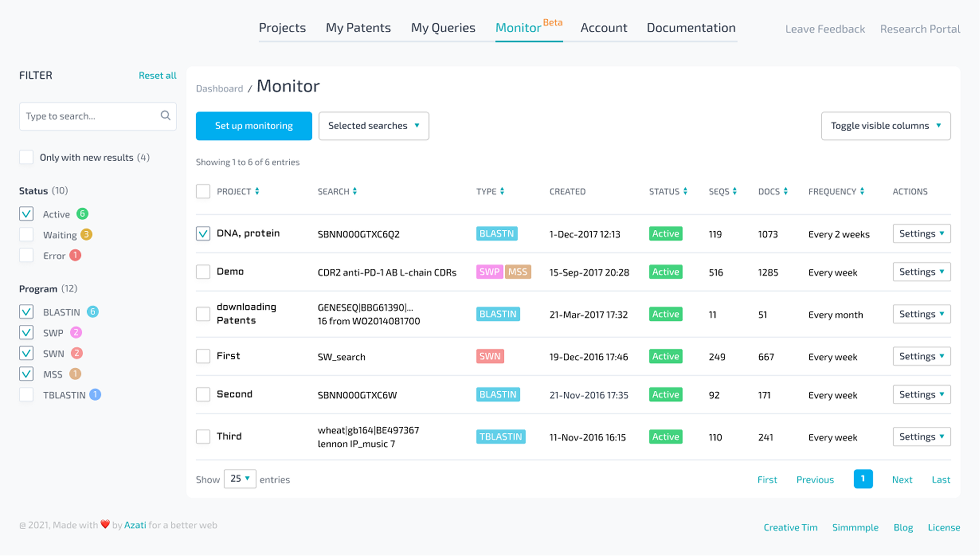Open the Selected searches dropdown

374,126
